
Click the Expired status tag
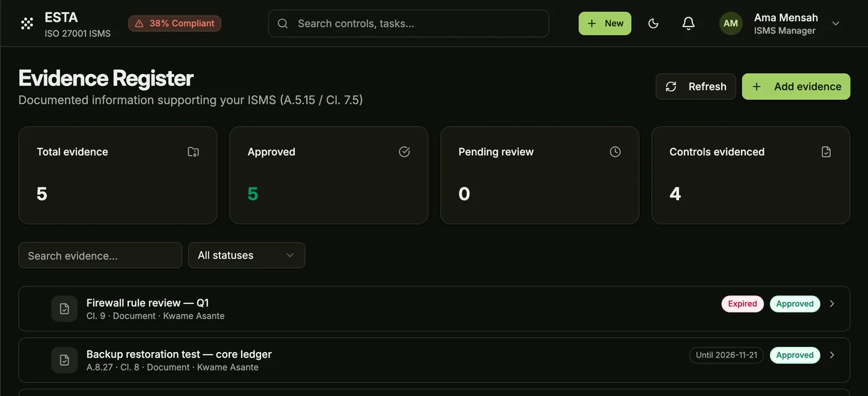[743, 304]
